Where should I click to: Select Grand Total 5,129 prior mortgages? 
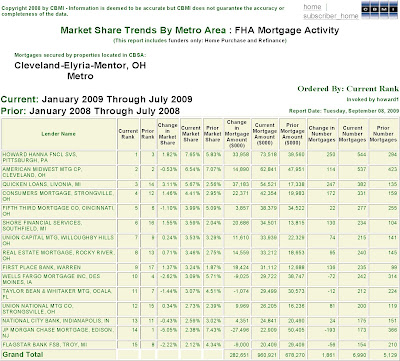(391, 355)
